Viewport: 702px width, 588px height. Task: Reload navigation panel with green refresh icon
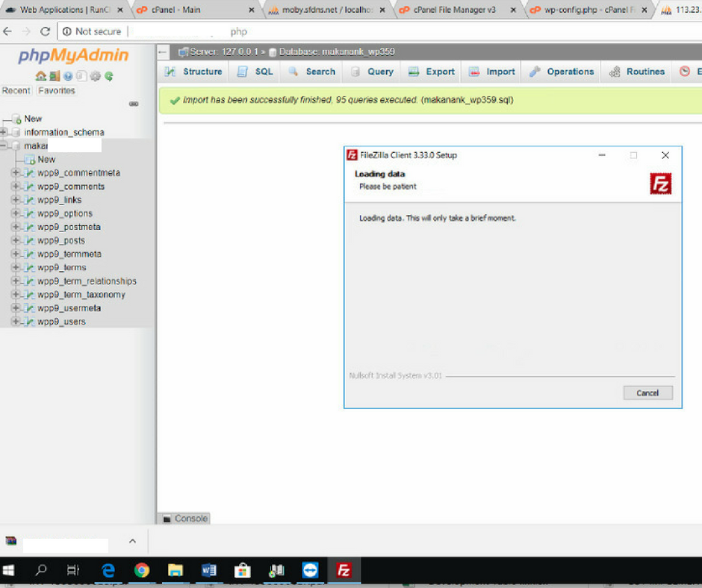tap(109, 76)
